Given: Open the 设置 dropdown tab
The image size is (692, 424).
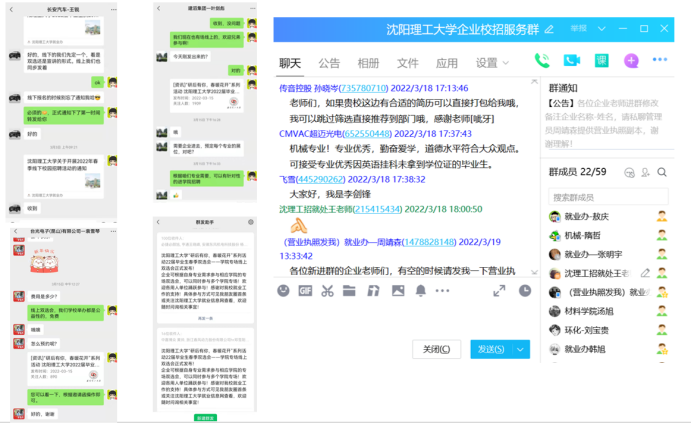Looking at the screenshot, I should pos(492,63).
